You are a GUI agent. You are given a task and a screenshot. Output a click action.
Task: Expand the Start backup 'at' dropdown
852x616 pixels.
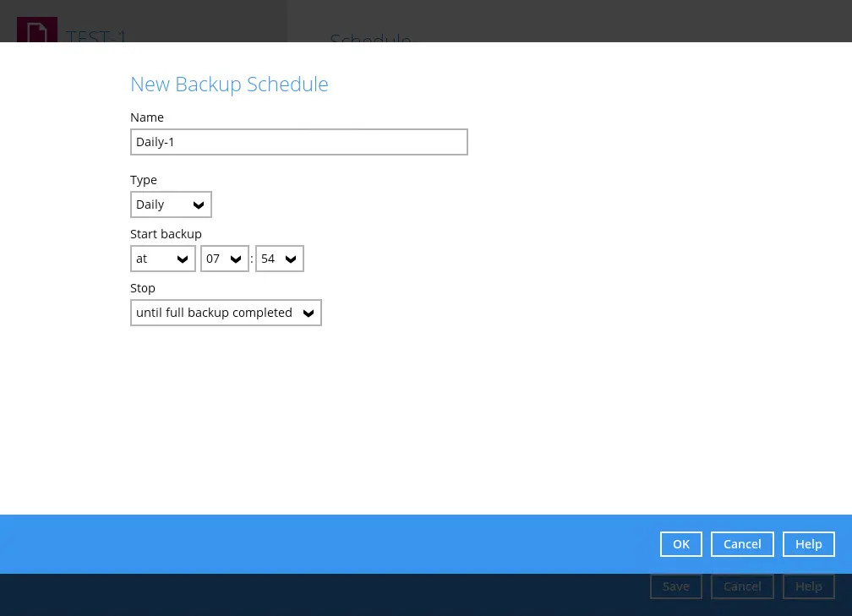coord(162,259)
